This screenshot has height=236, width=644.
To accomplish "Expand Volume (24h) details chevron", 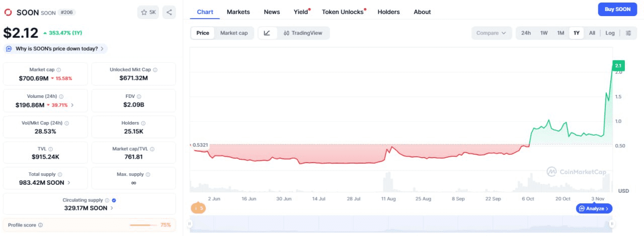I will click(72, 105).
